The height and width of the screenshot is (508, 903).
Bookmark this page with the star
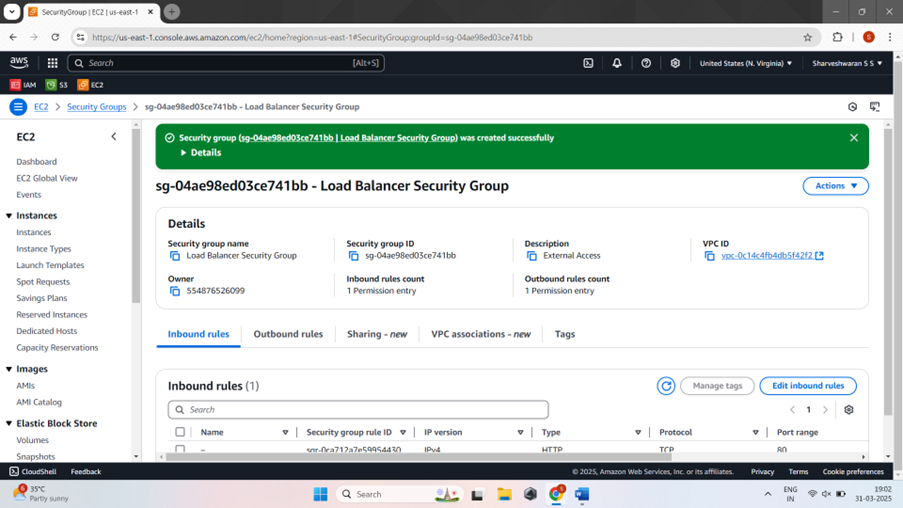[807, 37]
